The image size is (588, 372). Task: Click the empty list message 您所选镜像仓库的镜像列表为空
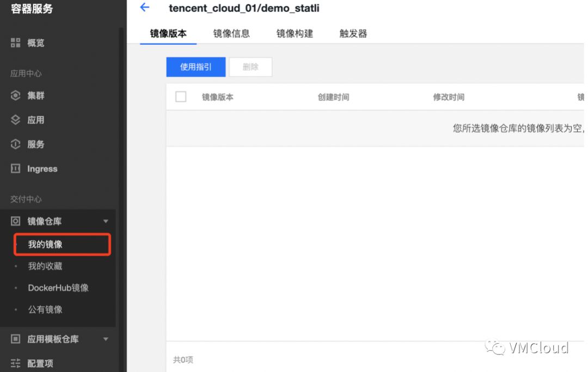518,128
